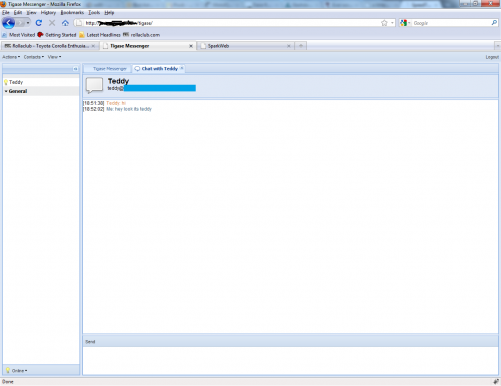The image size is (501, 386).
Task: Go back with the browser Back arrow
Action: (x=9, y=23)
